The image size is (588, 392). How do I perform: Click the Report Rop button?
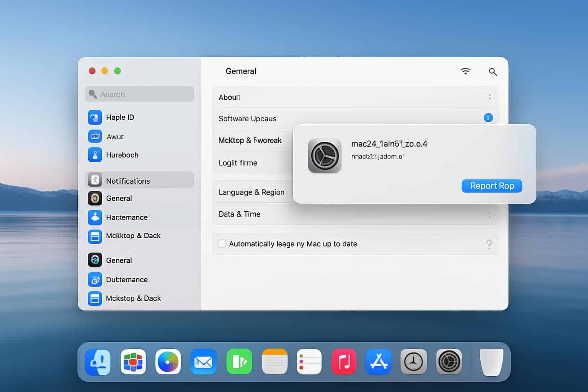click(x=492, y=186)
